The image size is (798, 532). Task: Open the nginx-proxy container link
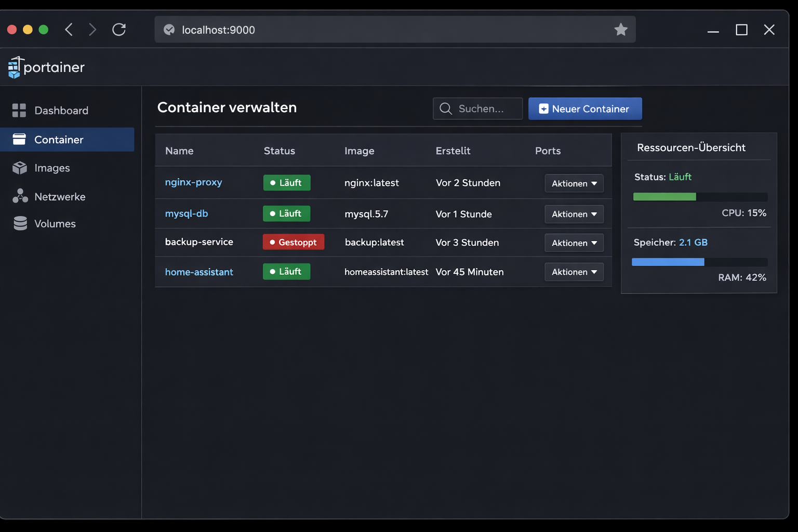pos(193,182)
